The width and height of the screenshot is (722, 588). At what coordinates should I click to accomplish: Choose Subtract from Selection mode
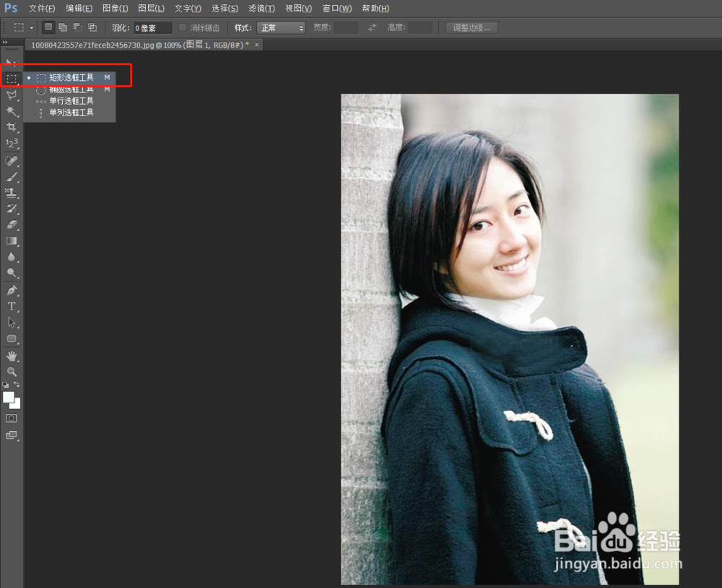click(x=78, y=27)
